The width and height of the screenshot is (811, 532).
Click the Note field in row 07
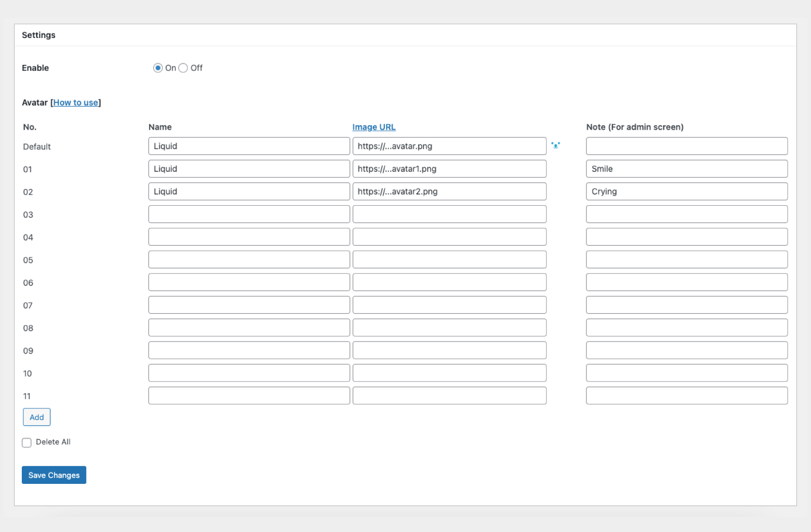(687, 305)
